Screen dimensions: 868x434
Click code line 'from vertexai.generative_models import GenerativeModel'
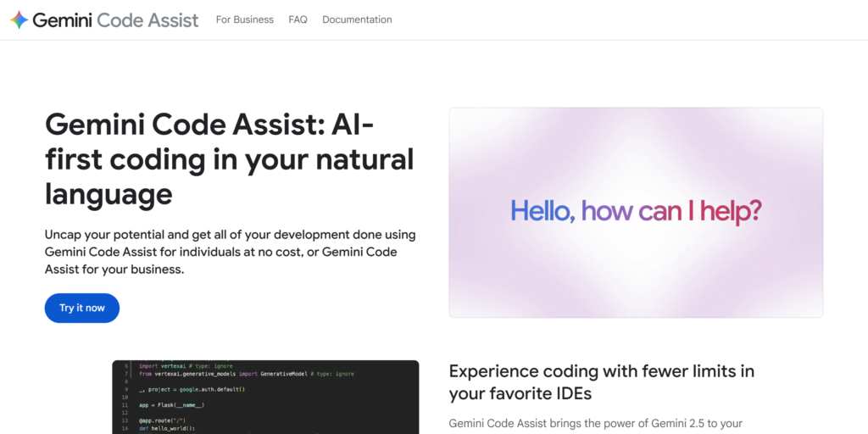(x=247, y=374)
